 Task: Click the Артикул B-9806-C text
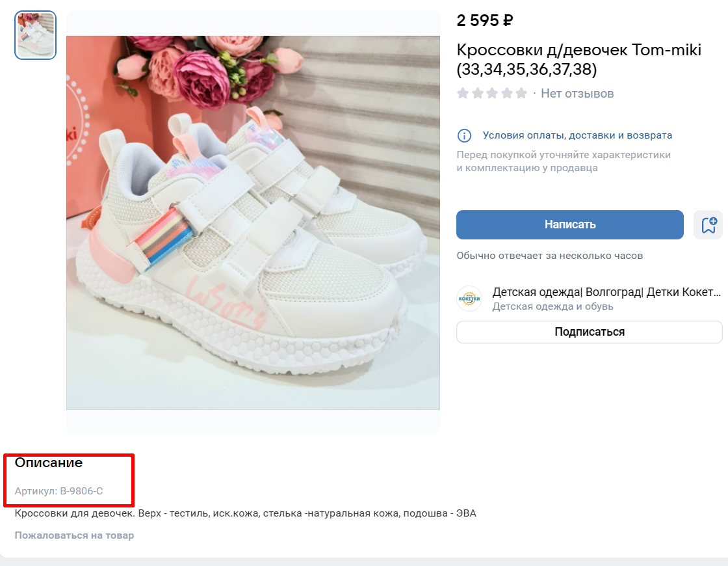[58, 491]
